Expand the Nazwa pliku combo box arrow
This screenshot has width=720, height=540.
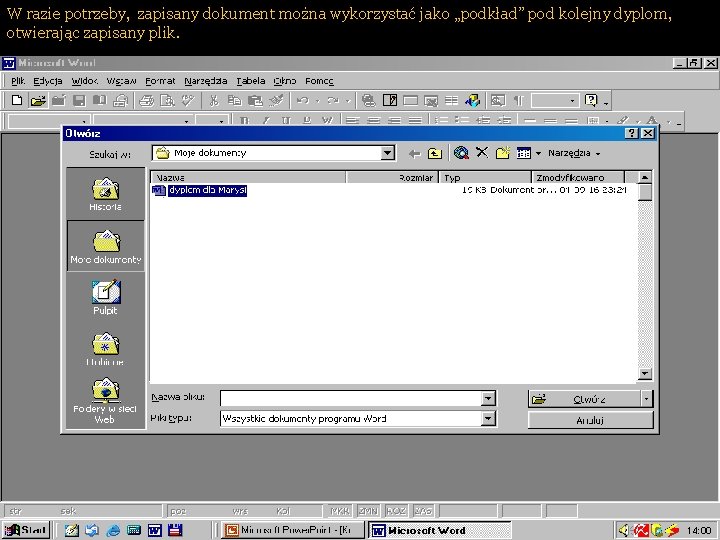coord(488,398)
